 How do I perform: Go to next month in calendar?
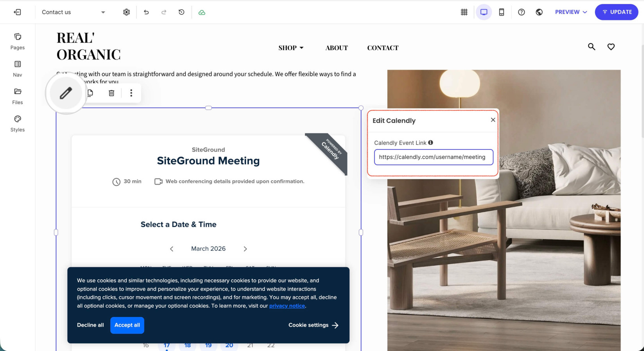point(245,249)
